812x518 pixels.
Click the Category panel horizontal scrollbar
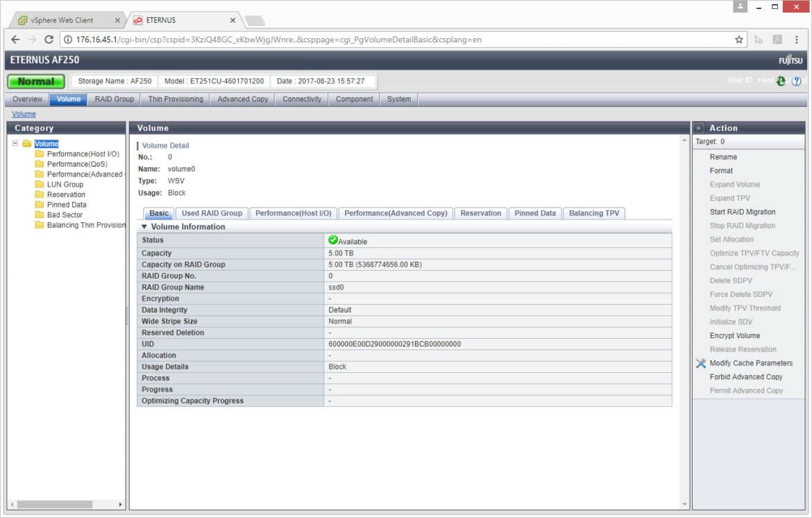click(x=54, y=504)
